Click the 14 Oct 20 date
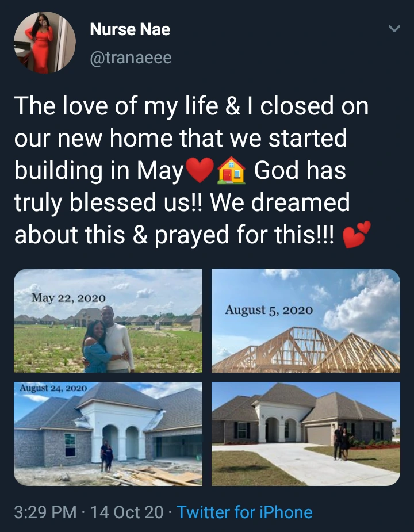Screen dimensions: 414x532 126,512
